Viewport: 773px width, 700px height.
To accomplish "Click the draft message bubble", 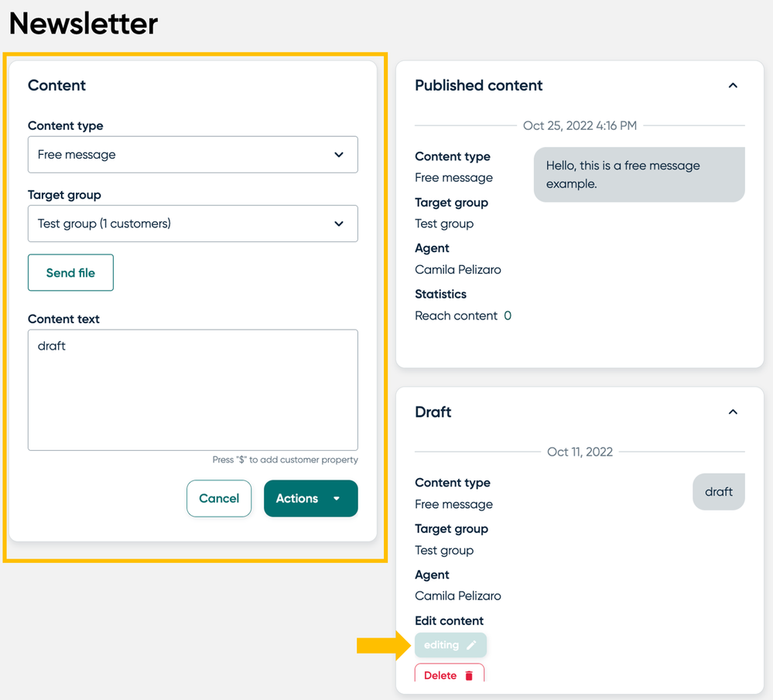I will tap(718, 491).
